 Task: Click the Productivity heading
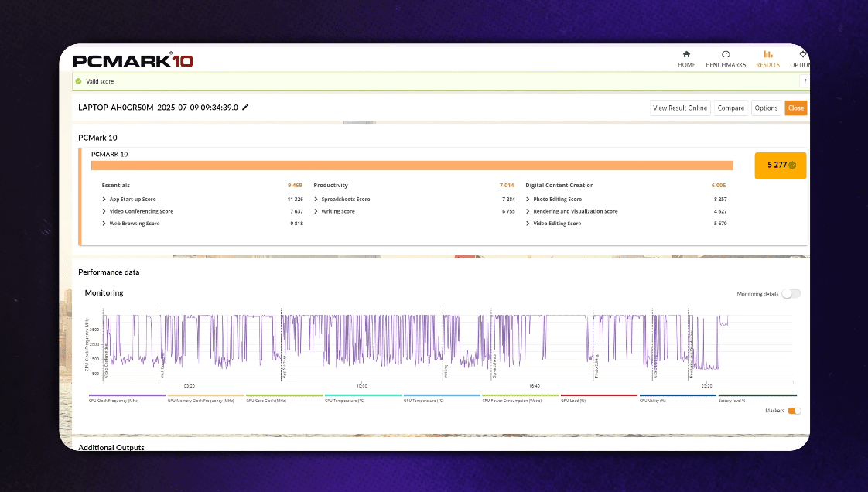pos(330,186)
